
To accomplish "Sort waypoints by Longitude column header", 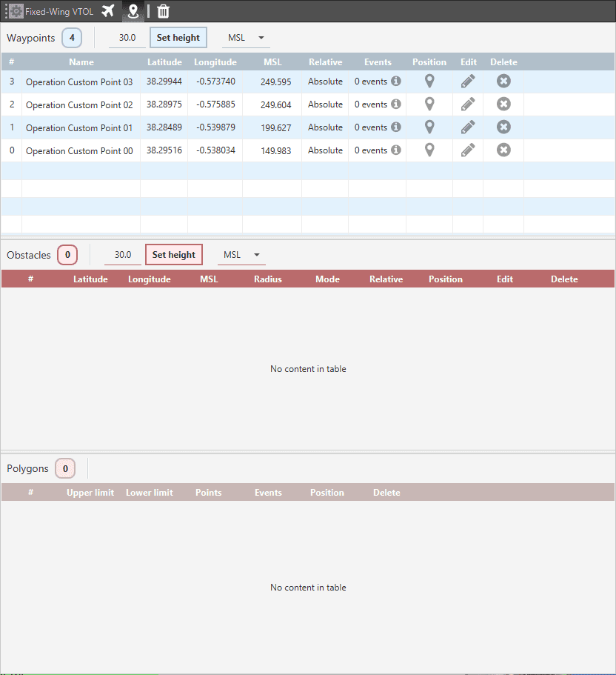I will click(x=215, y=62).
